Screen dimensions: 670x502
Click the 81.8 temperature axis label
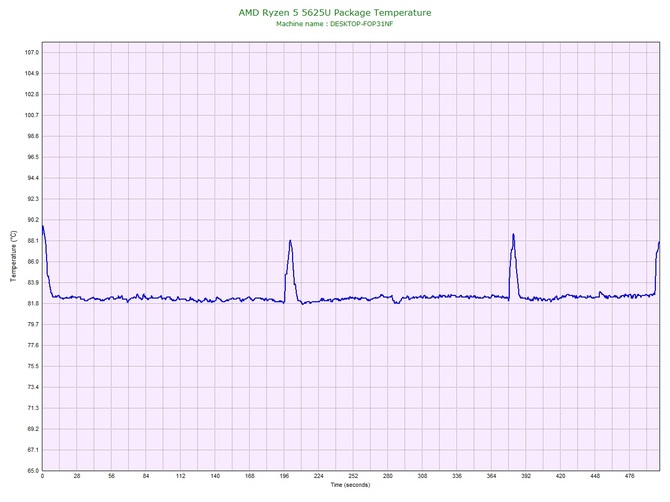click(x=32, y=304)
